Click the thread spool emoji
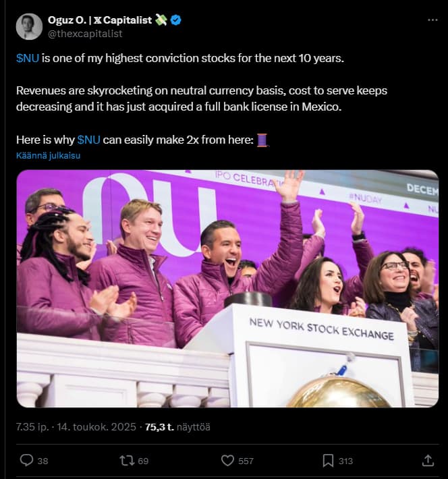This screenshot has width=448, height=479. [x=262, y=140]
